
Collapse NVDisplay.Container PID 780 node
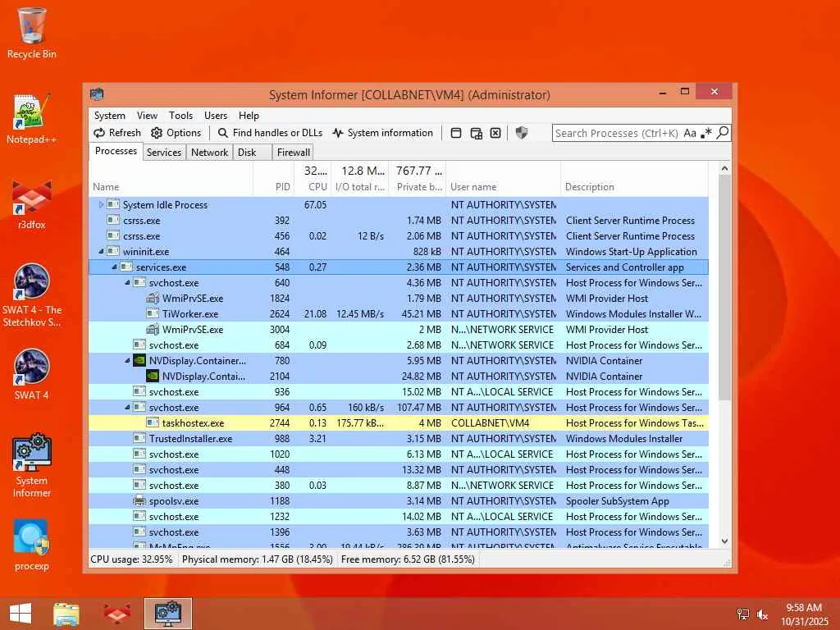point(127,361)
